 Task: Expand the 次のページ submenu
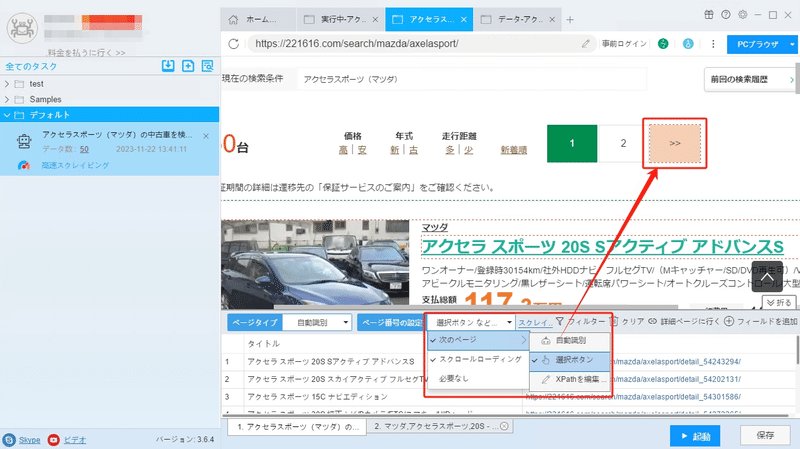(x=478, y=340)
